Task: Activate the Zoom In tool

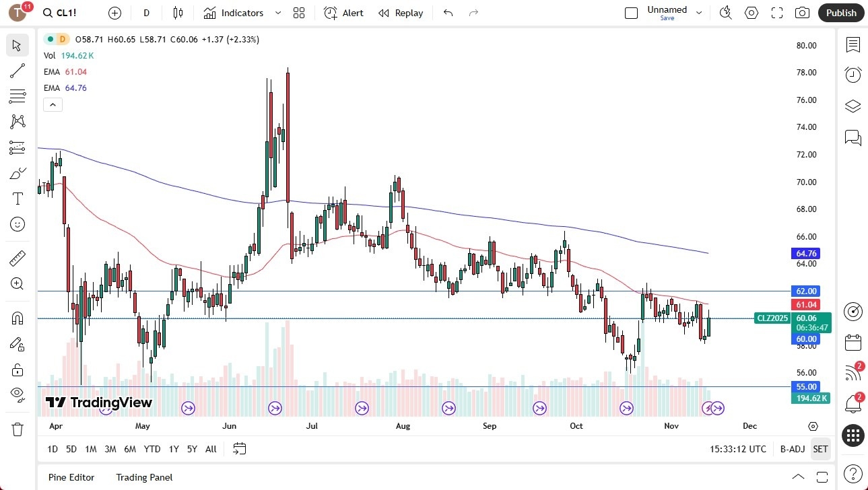Action: [18, 283]
